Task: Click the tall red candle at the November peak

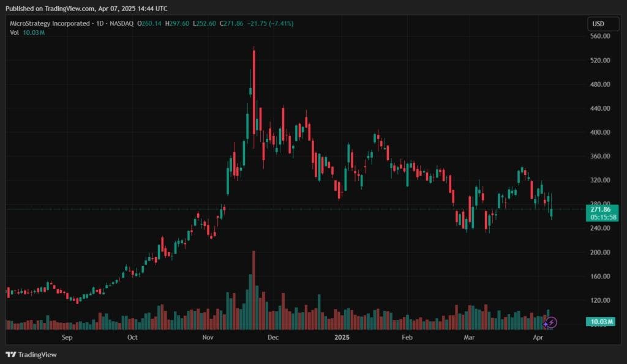Action: 254,92
